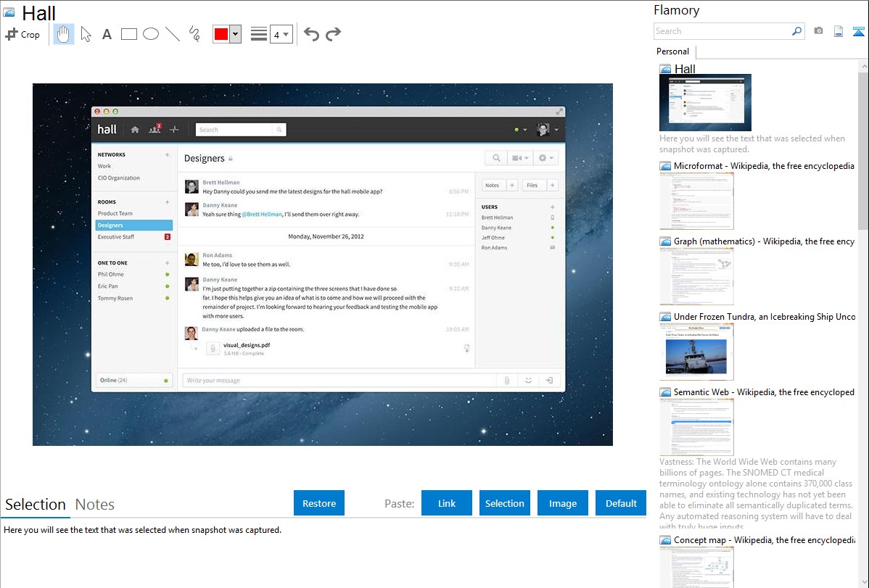
Task: Switch to the Notes tab
Action: click(x=94, y=505)
